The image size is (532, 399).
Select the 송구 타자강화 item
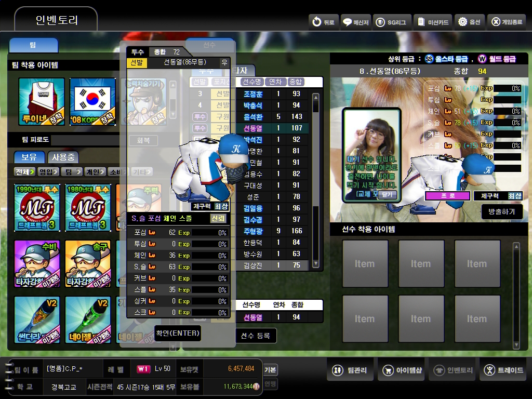88,263
